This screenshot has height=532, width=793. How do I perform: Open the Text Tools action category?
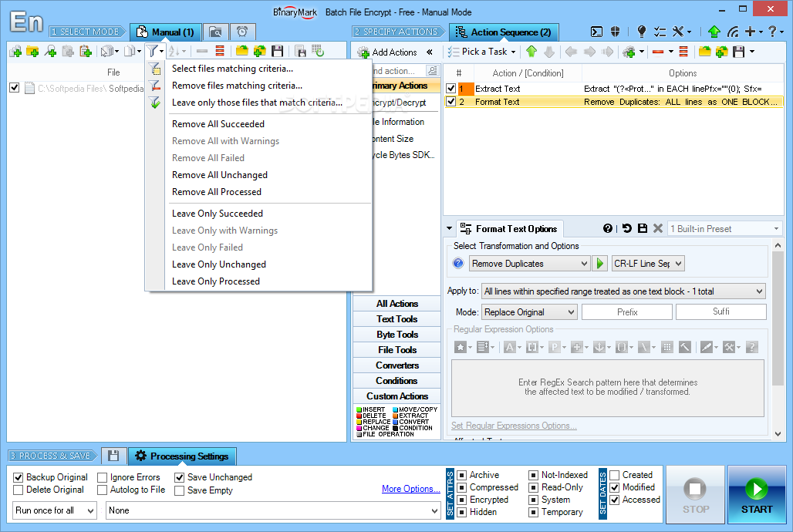click(396, 319)
